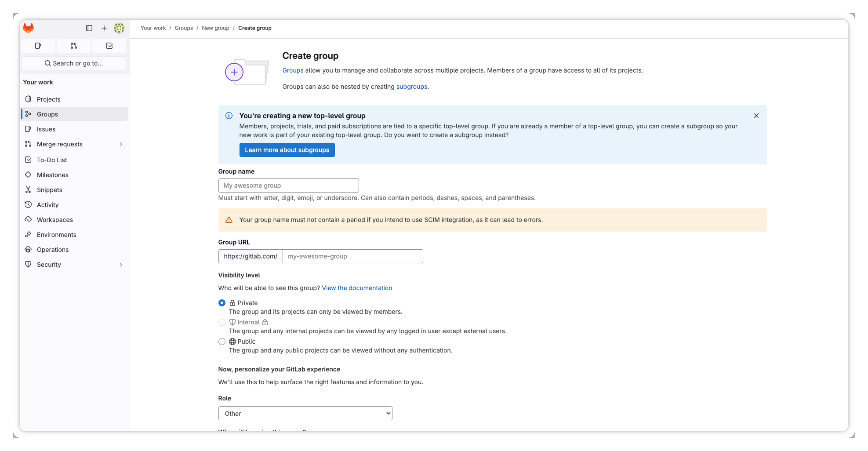Click the To-Do List checkbox icon

pos(28,160)
